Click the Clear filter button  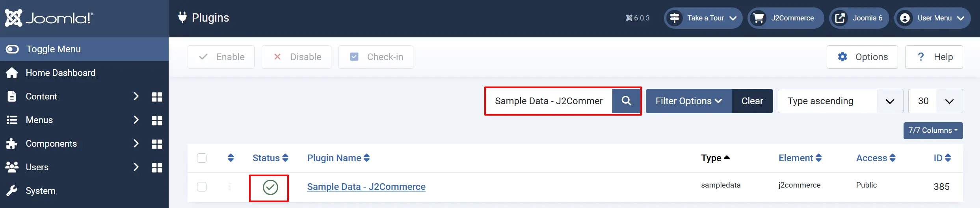coord(752,101)
